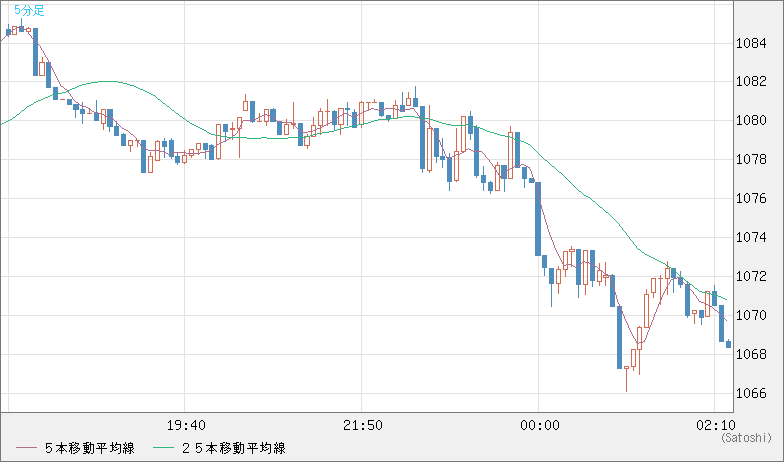Select the lowest-wick red candle near 1066
Screen dimensions: 784x462
[x=626, y=378]
